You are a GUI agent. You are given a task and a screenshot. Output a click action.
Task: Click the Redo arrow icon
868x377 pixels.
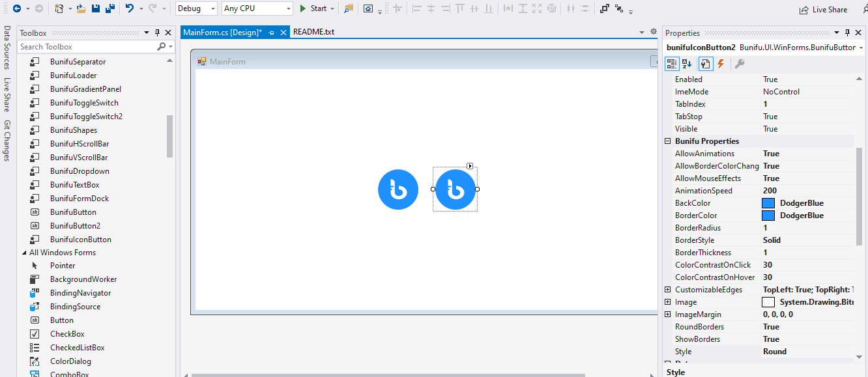(x=152, y=8)
